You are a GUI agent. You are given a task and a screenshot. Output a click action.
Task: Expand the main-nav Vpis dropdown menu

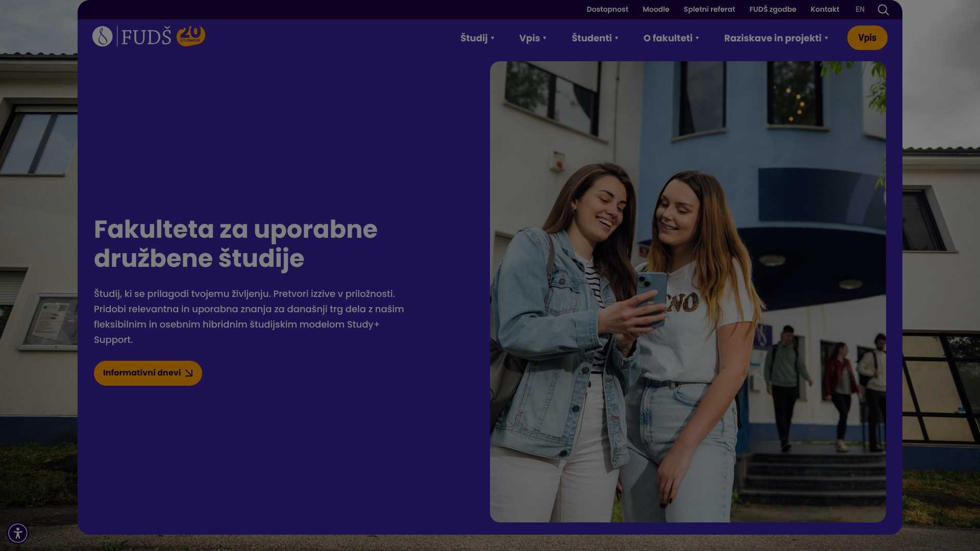pyautogui.click(x=532, y=38)
